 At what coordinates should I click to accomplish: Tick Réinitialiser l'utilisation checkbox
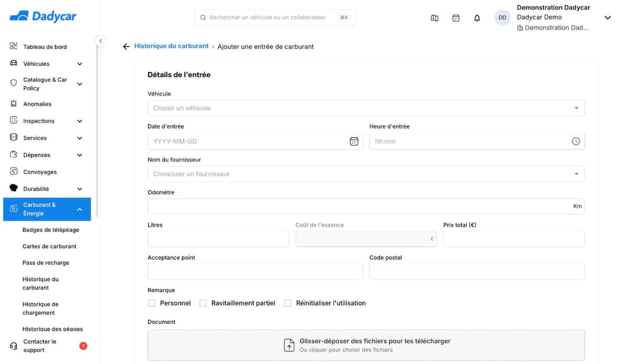(288, 303)
